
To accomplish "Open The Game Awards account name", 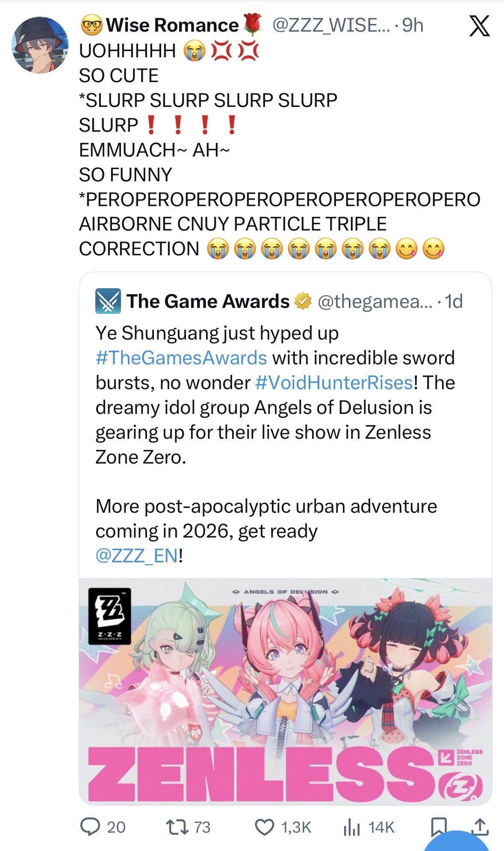I will [208, 301].
